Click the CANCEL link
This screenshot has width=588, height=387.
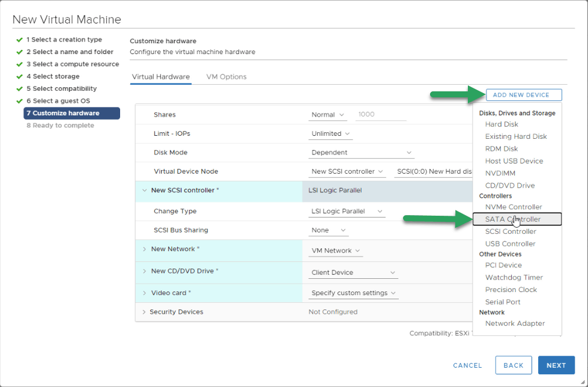467,365
